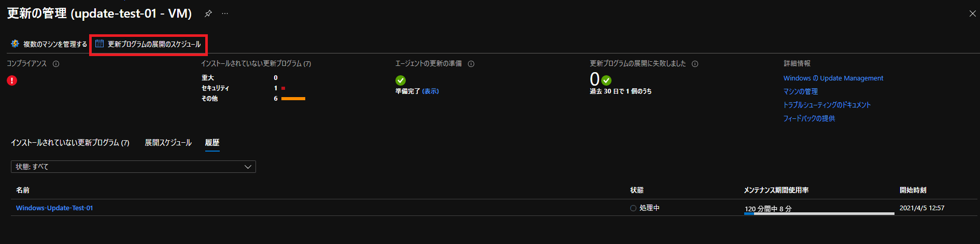Click the chevron arrow of the status filter
This screenshot has width=980, height=244.
248,167
